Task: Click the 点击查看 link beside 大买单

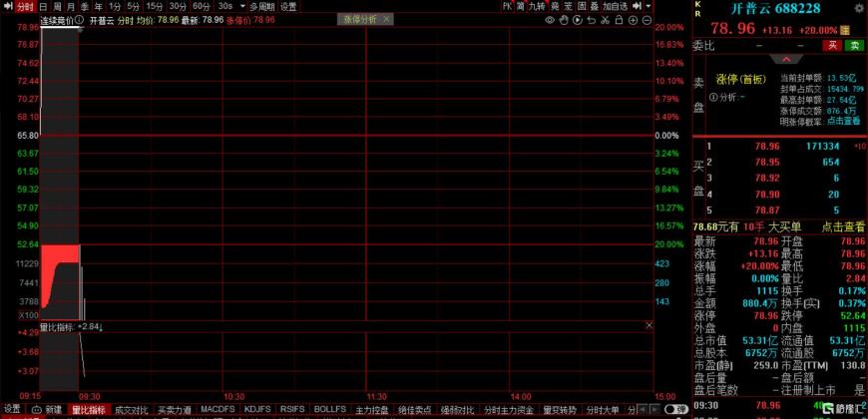Action: 841,227
